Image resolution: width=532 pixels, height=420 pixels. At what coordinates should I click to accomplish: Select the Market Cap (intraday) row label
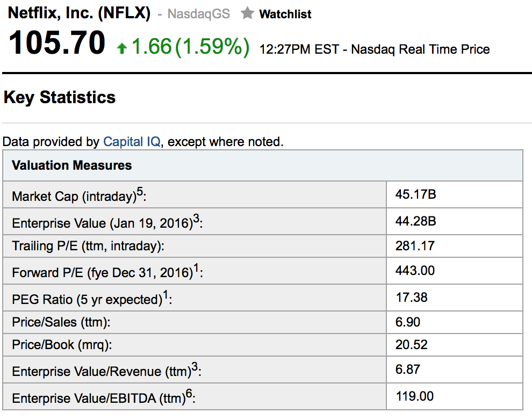pyautogui.click(x=79, y=196)
